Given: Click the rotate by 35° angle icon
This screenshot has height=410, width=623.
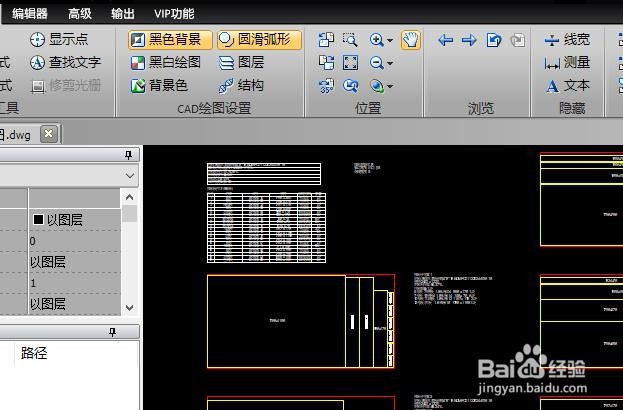Looking at the screenshot, I should coord(326,86).
